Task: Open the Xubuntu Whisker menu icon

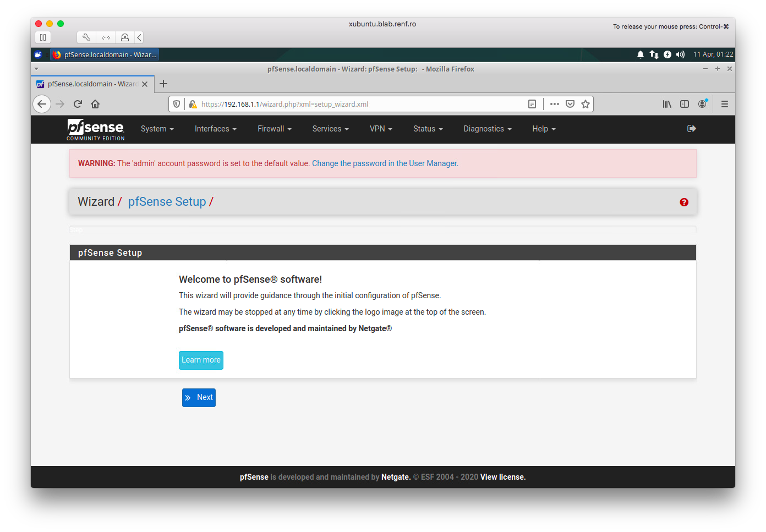Action: (38, 54)
